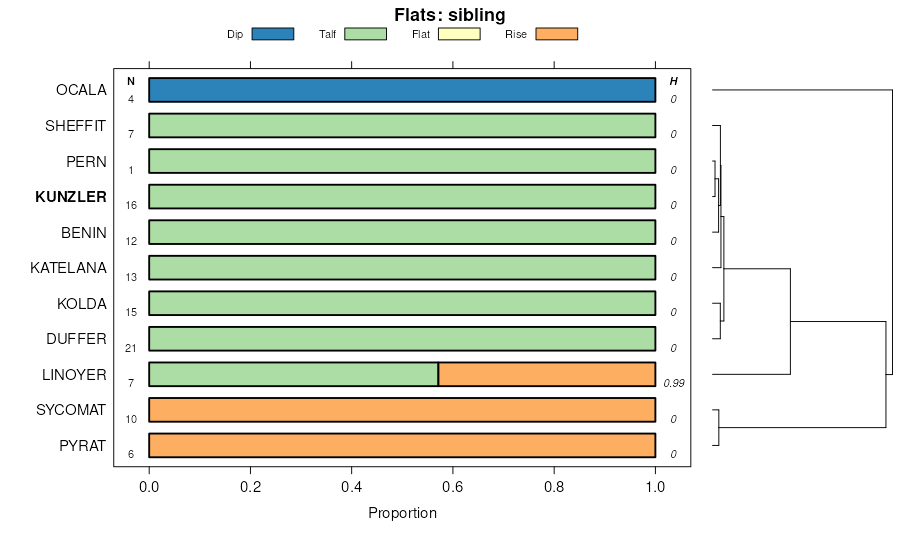
Task: Click the H column header
Action: point(673,81)
